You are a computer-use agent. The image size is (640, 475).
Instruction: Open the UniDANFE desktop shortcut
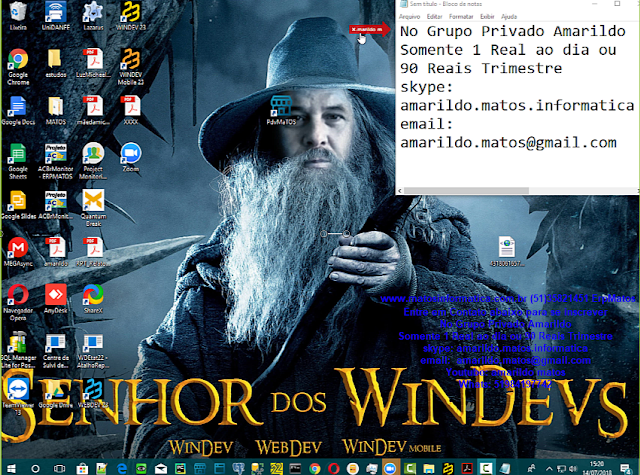click(x=56, y=16)
